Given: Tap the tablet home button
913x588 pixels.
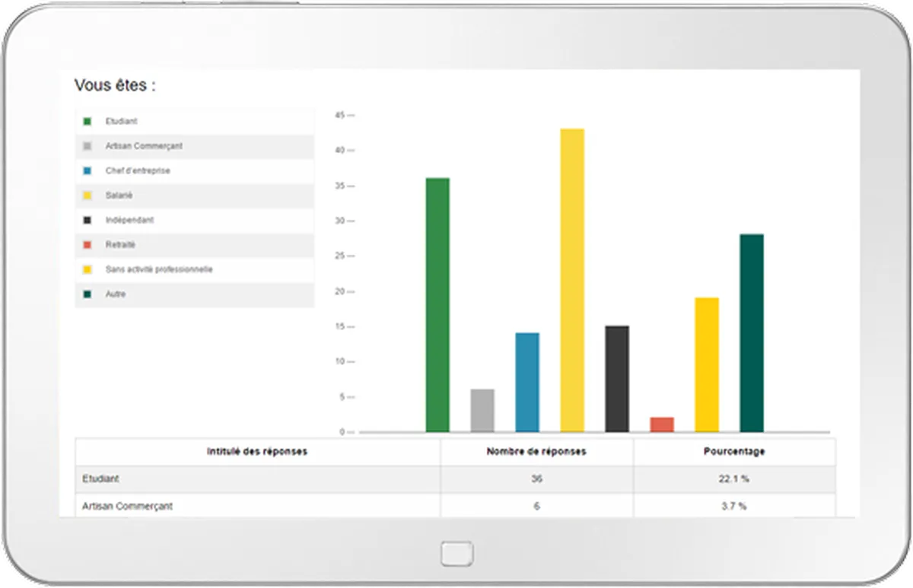Looking at the screenshot, I should pyautogui.click(x=456, y=554).
